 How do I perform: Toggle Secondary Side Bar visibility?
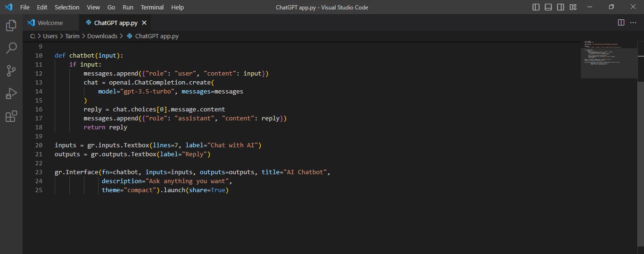561,7
